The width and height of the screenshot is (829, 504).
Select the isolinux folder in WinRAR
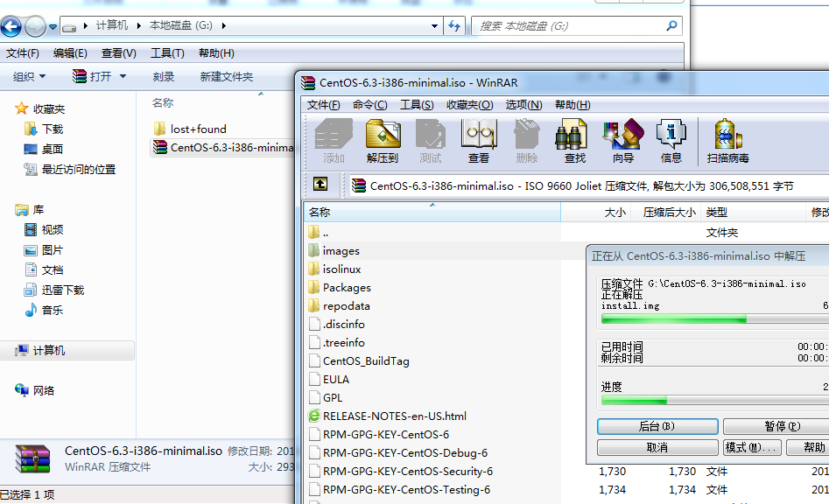point(334,269)
